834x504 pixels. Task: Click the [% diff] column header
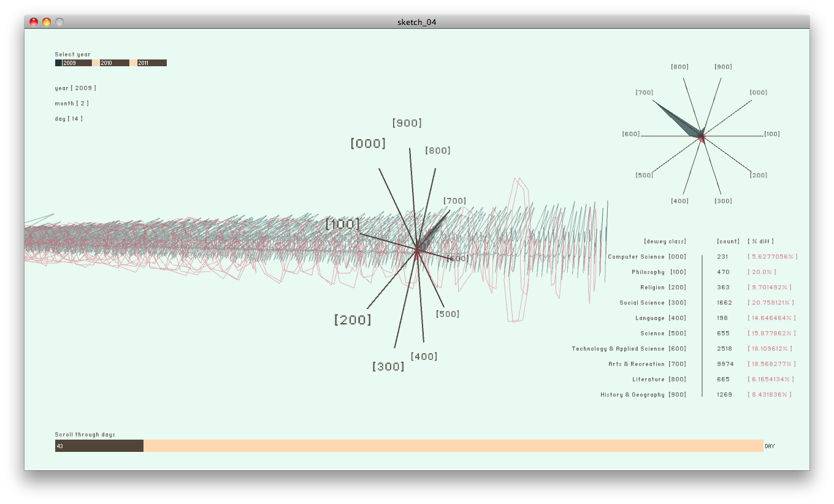click(x=760, y=242)
